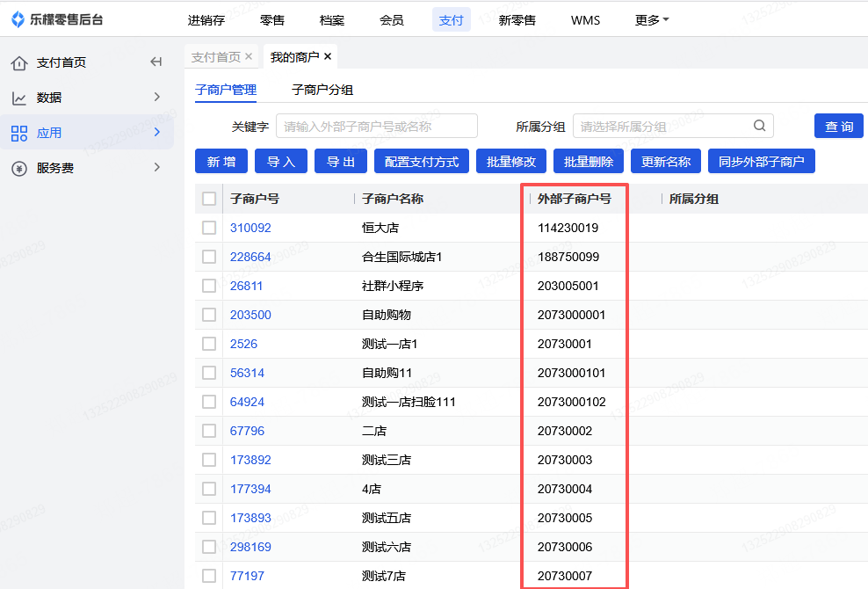The width and height of the screenshot is (868, 589).
Task: Click external number 114230019 cell
Action: [x=568, y=228]
